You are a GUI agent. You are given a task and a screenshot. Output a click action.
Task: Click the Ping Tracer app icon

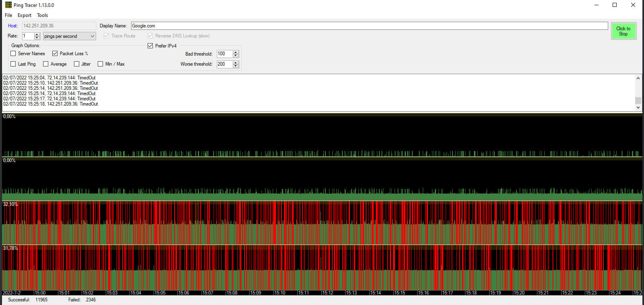point(8,5)
